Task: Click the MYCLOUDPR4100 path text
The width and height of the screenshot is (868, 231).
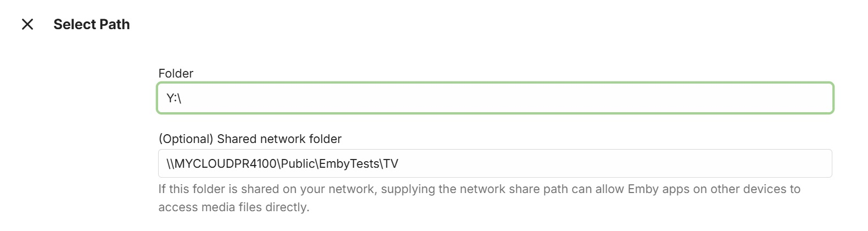Action: tap(225, 164)
